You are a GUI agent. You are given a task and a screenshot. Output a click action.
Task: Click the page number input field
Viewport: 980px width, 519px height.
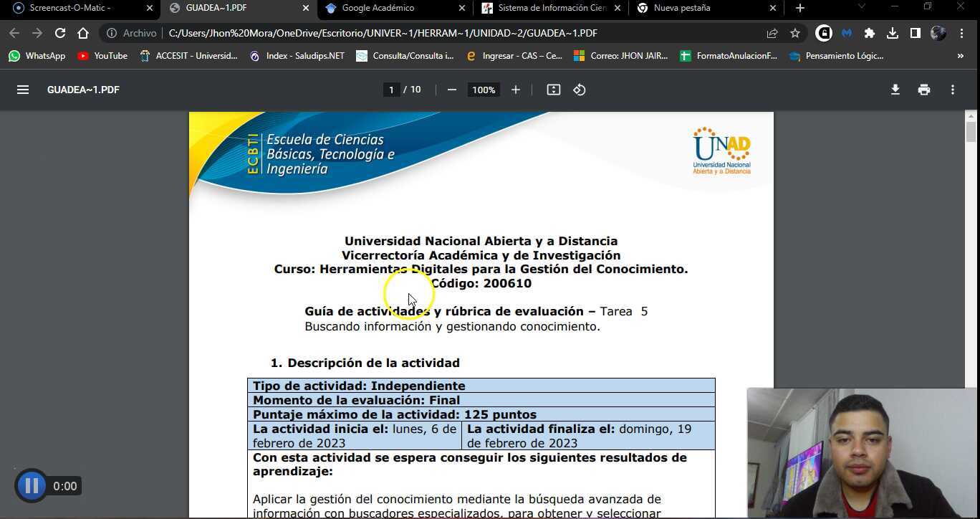(x=391, y=90)
